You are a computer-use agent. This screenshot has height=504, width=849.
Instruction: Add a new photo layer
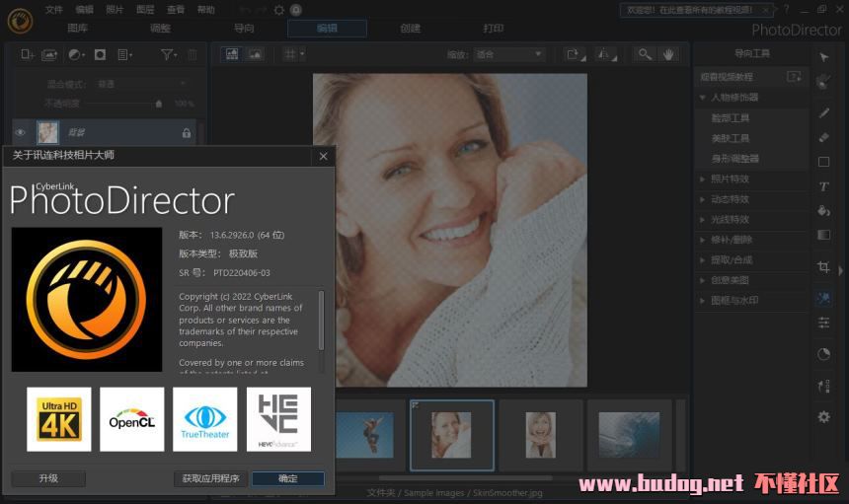click(x=49, y=54)
